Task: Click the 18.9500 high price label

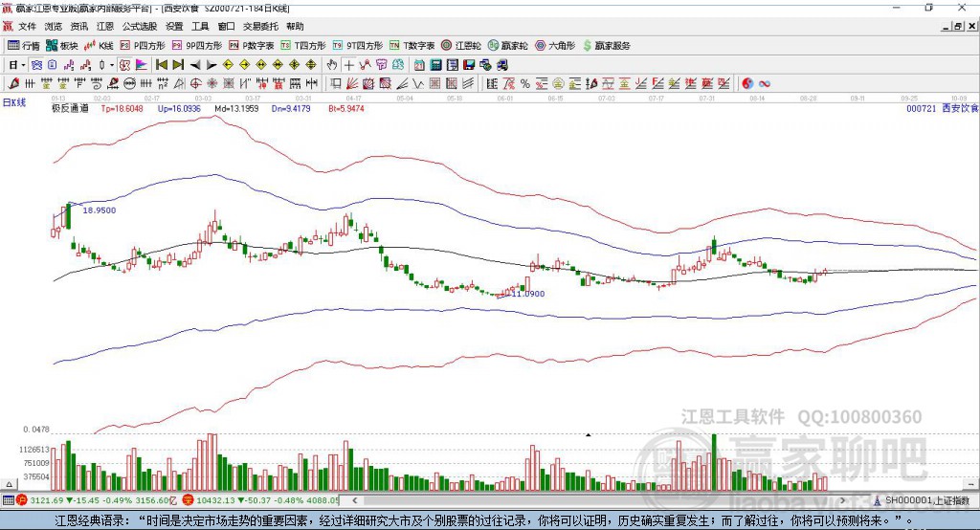Action: click(100, 210)
